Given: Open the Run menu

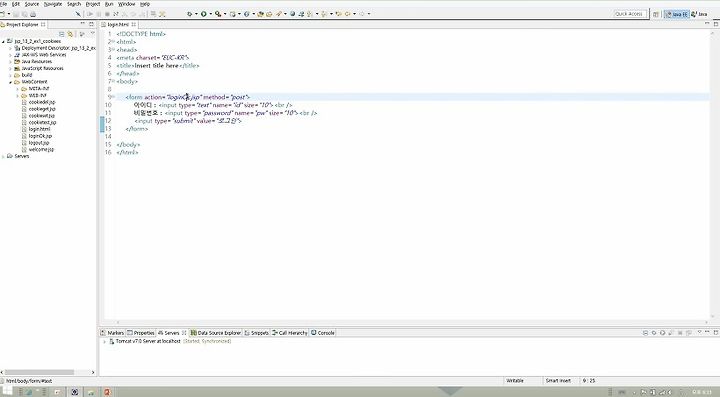Looking at the screenshot, I should (x=109, y=4).
